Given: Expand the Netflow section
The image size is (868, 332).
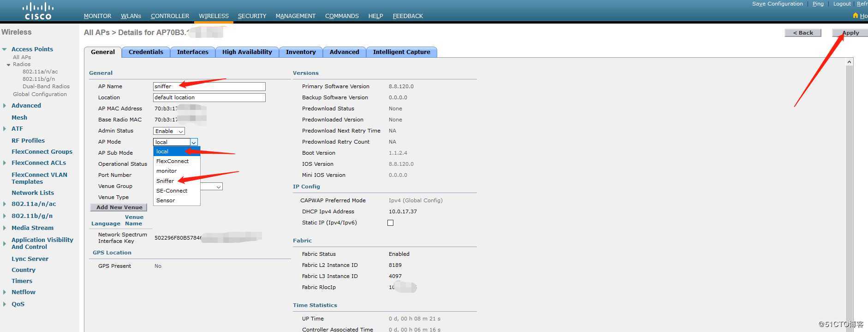Looking at the screenshot, I should pos(4,292).
